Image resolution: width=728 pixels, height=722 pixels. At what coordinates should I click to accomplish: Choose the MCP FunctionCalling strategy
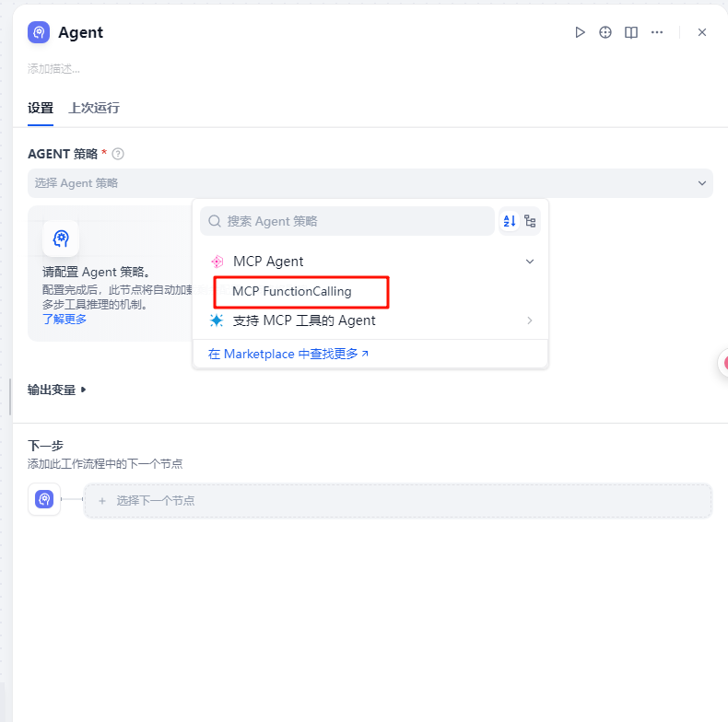(292, 292)
